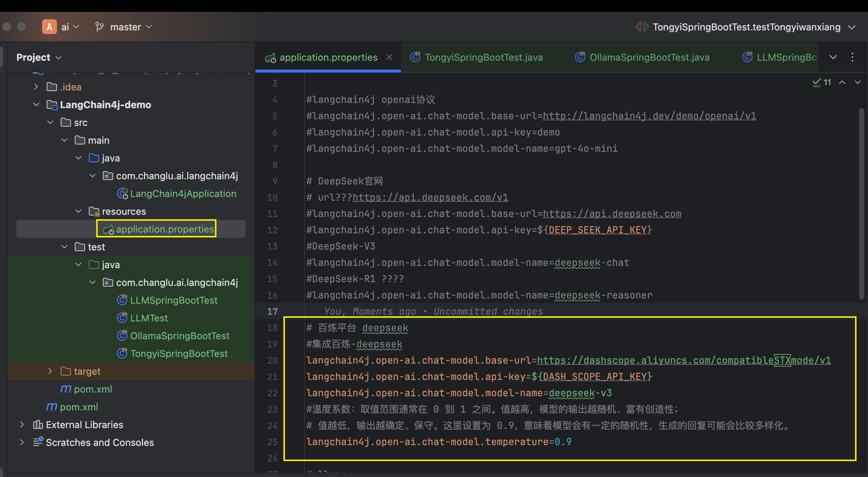Open the LangChain4jApplication class
The width and height of the screenshot is (868, 477).
point(176,194)
